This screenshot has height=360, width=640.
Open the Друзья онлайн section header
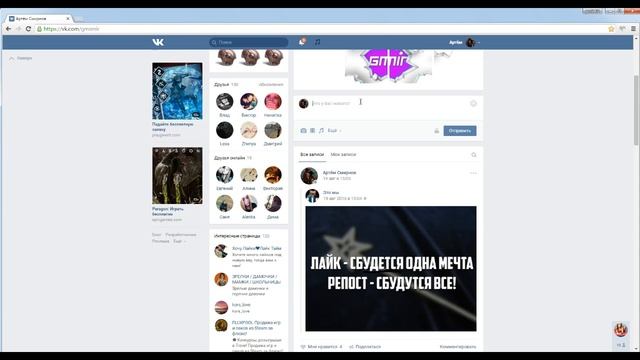(233, 158)
